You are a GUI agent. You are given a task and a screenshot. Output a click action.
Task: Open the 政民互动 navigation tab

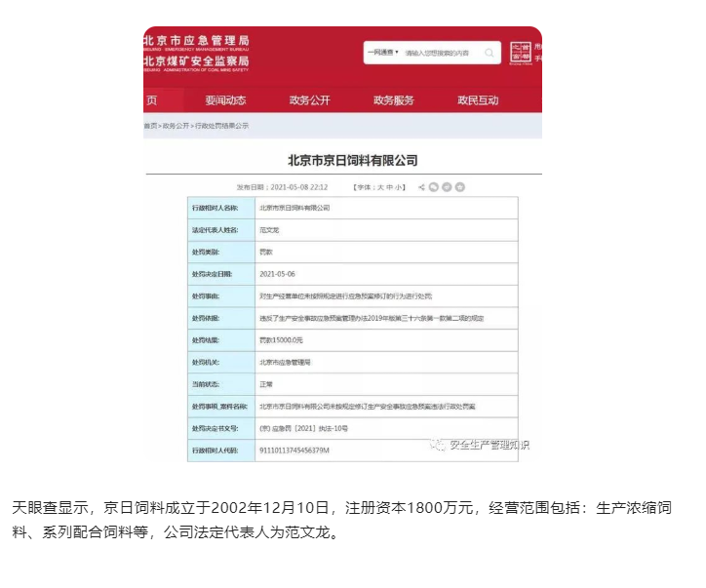[478, 100]
